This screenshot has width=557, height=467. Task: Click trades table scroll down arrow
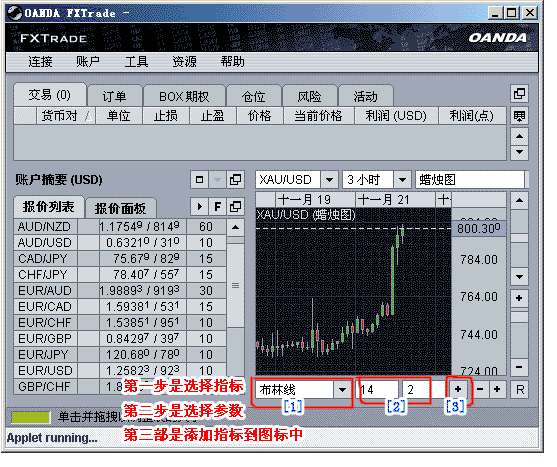click(x=519, y=152)
